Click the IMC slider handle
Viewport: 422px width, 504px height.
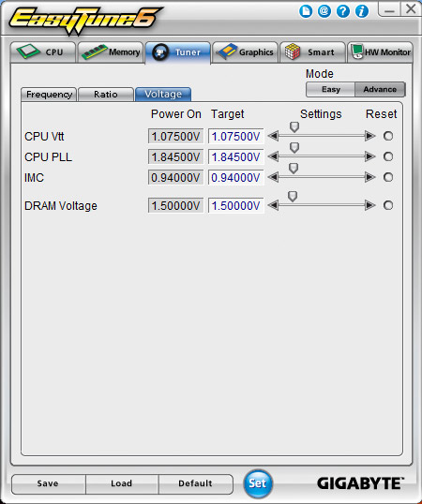click(294, 168)
